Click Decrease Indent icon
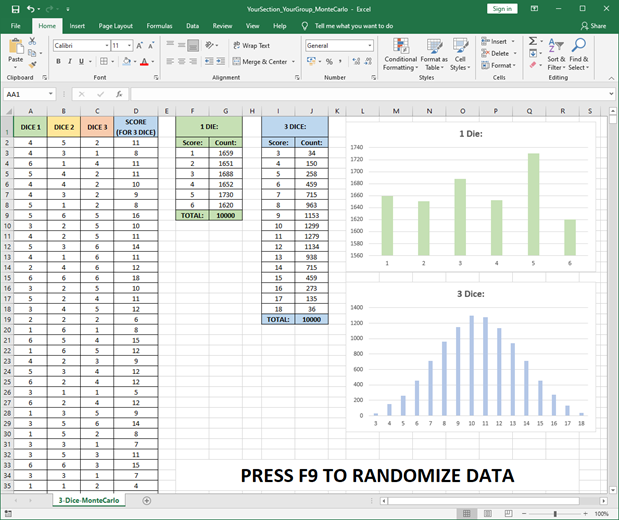Screen dimensions: 619x520 pos(209,61)
